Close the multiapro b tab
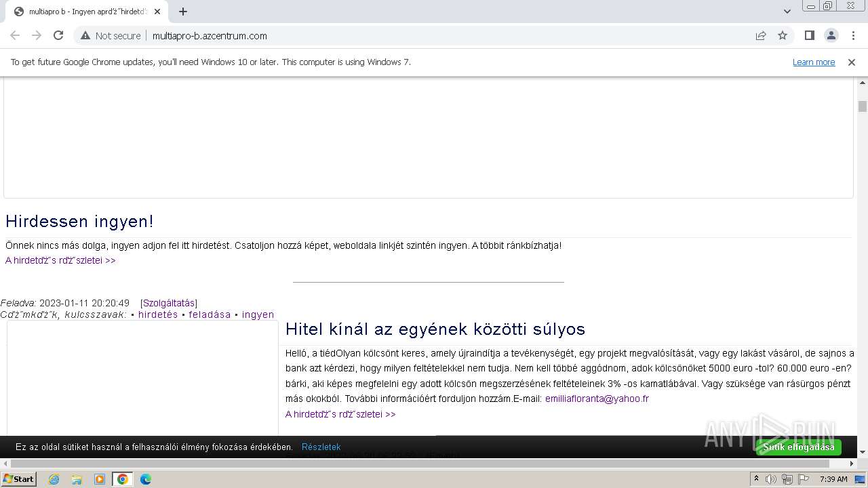 [x=157, y=12]
